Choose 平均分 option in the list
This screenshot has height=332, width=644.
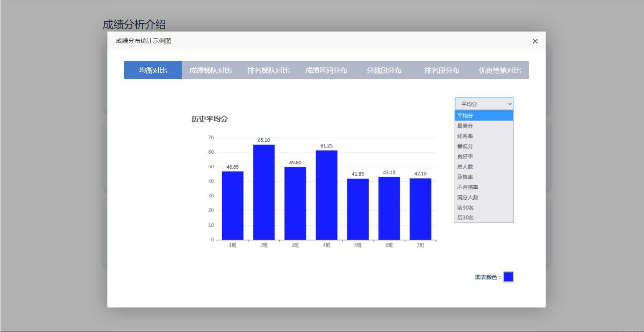click(x=484, y=116)
